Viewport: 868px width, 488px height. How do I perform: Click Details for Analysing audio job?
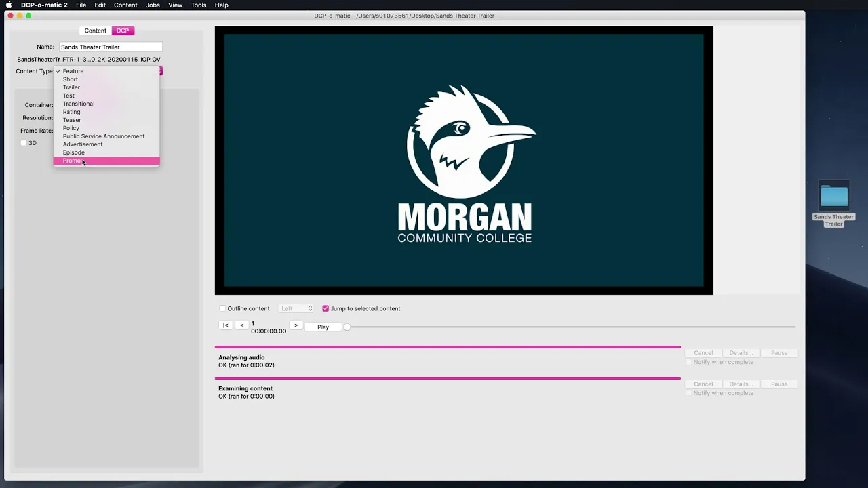741,352
